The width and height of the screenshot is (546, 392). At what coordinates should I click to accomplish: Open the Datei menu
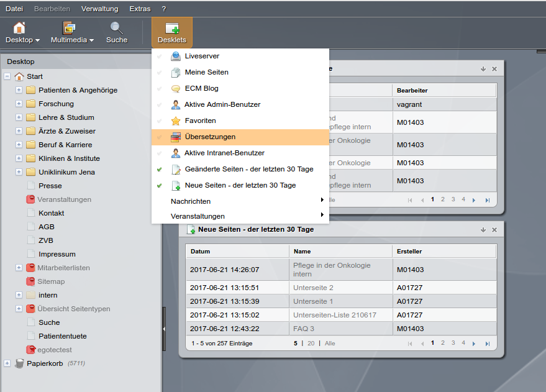14,9
